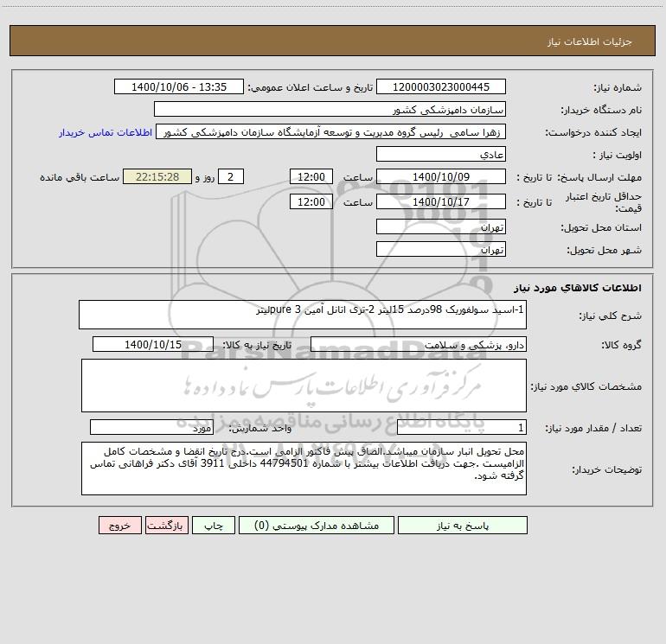Click the quantity field showing 1
Image resolution: width=666 pixels, height=644 pixels.
tap(462, 427)
